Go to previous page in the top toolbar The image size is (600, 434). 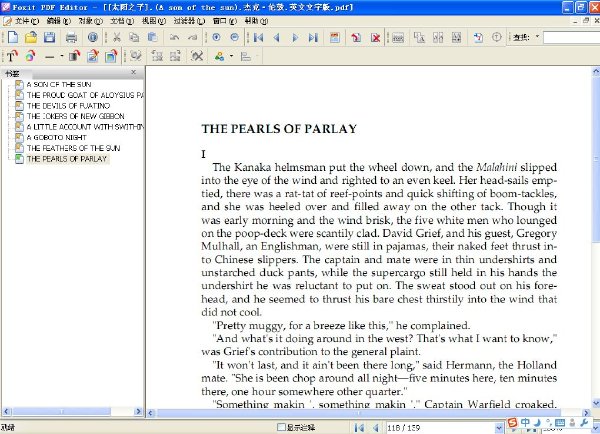[277, 38]
